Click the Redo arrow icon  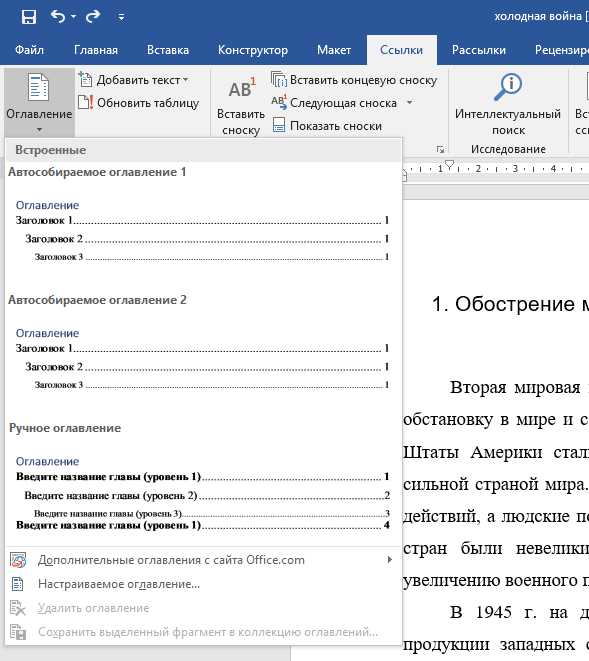(x=93, y=16)
